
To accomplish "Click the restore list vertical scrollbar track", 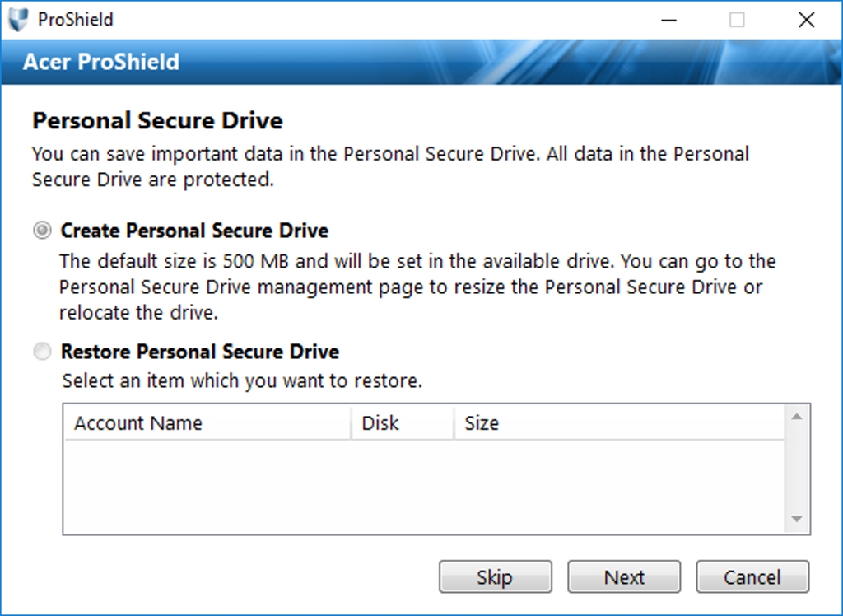I will point(796,468).
